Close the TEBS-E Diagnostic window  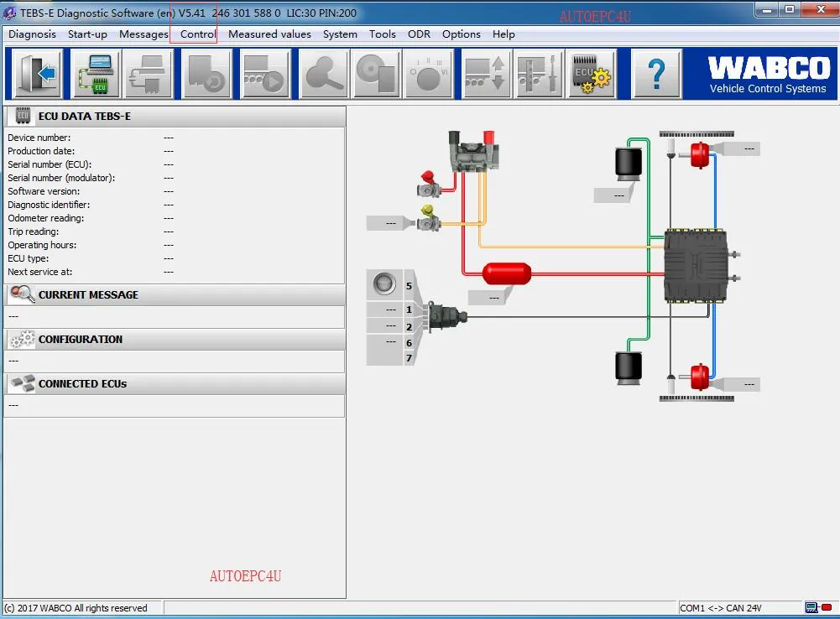tap(820, 9)
